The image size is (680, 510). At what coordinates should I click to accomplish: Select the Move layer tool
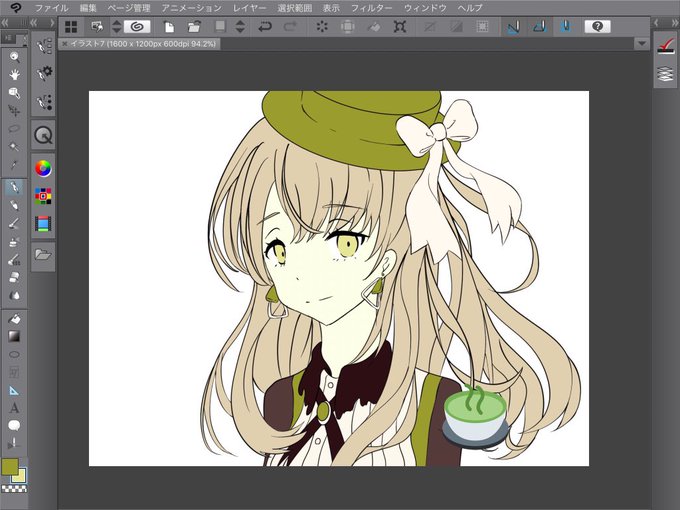14,111
